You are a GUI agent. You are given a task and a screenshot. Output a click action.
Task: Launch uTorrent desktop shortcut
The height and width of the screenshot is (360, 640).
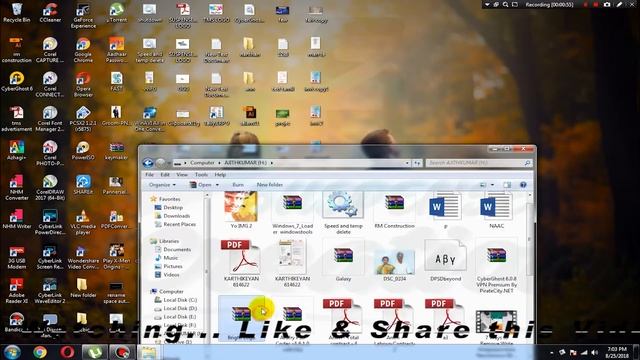tap(116, 12)
